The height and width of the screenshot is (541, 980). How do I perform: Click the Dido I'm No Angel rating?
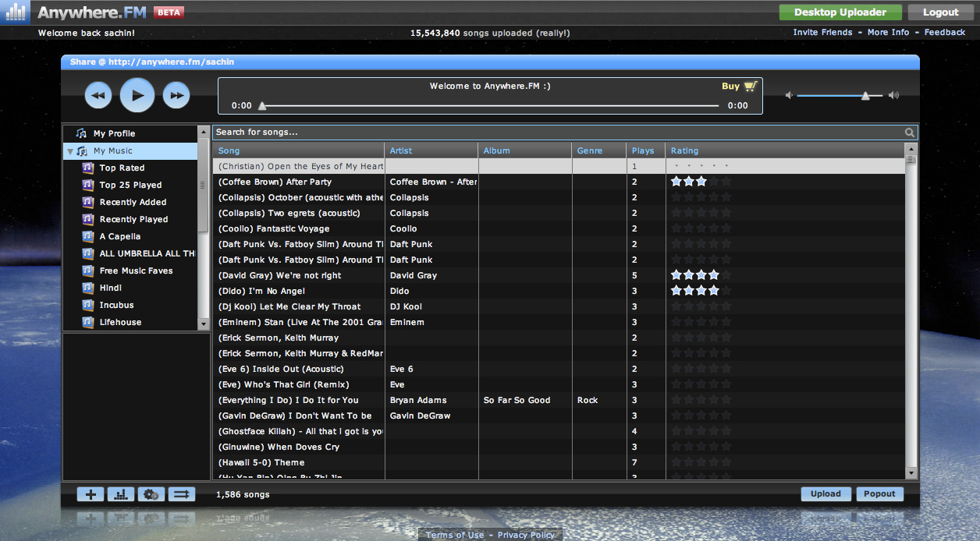point(701,291)
